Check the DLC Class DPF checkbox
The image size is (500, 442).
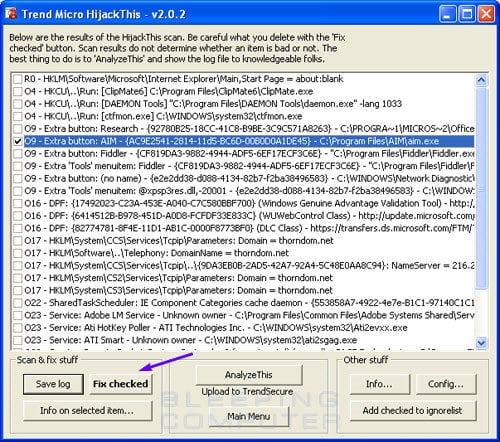point(18,229)
